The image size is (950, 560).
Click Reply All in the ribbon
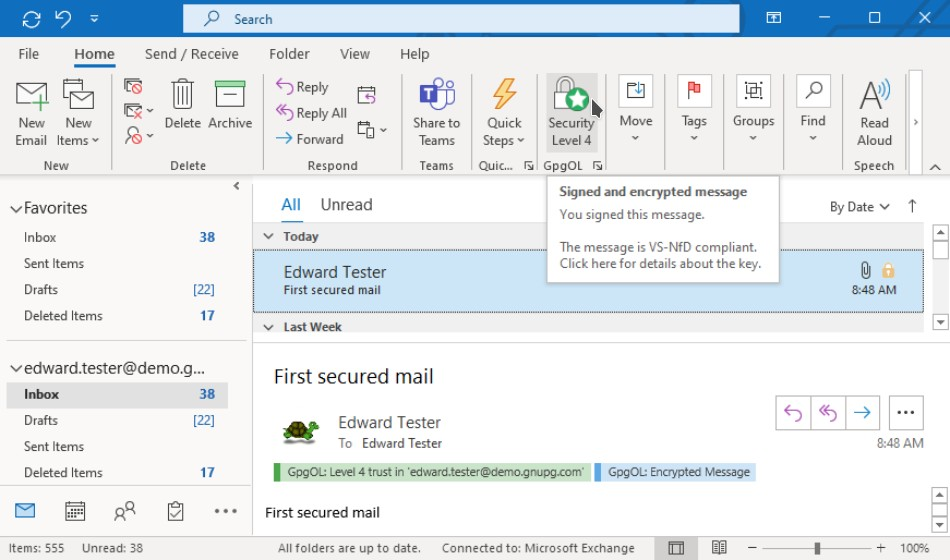[x=311, y=113]
